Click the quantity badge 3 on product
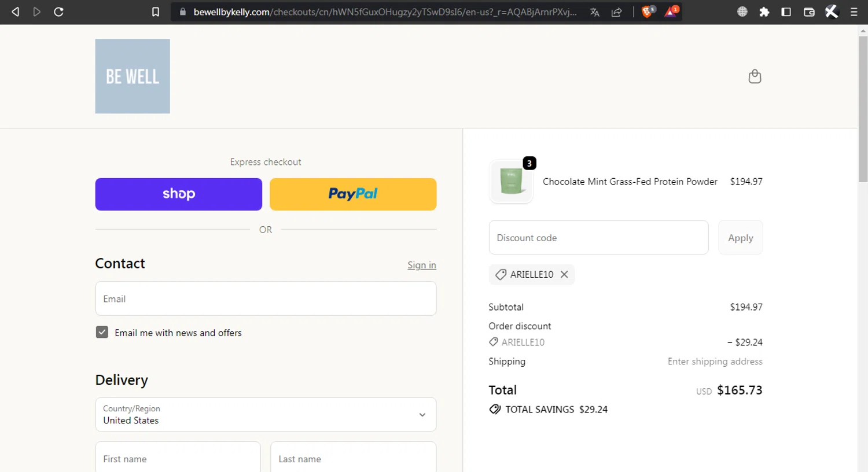This screenshot has height=472, width=868. [x=529, y=164]
